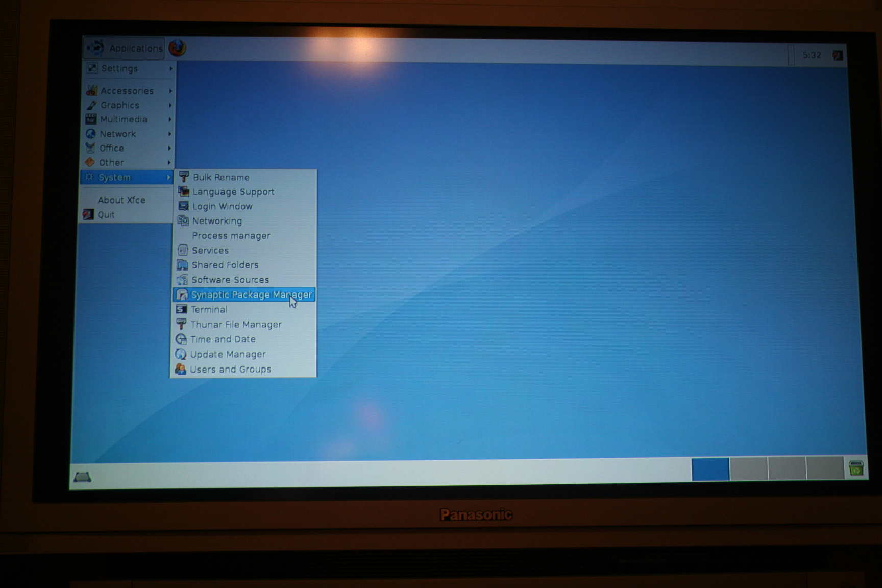This screenshot has height=588, width=882.
Task: Open Users and Groups menu label
Action: pyautogui.click(x=230, y=369)
